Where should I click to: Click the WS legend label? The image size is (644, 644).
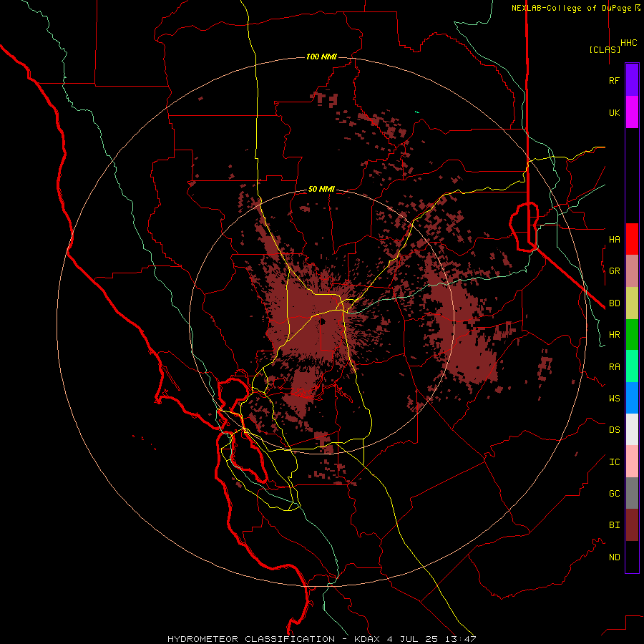(614, 399)
